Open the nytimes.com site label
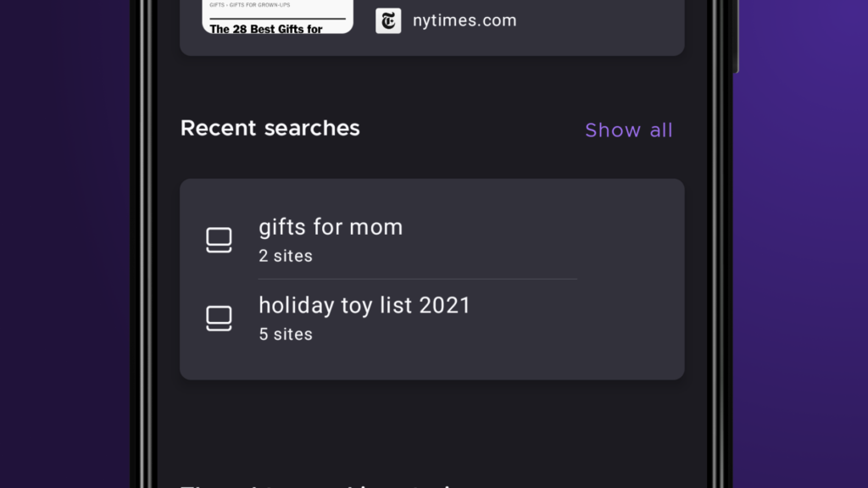The height and width of the screenshot is (488, 868). point(464,21)
